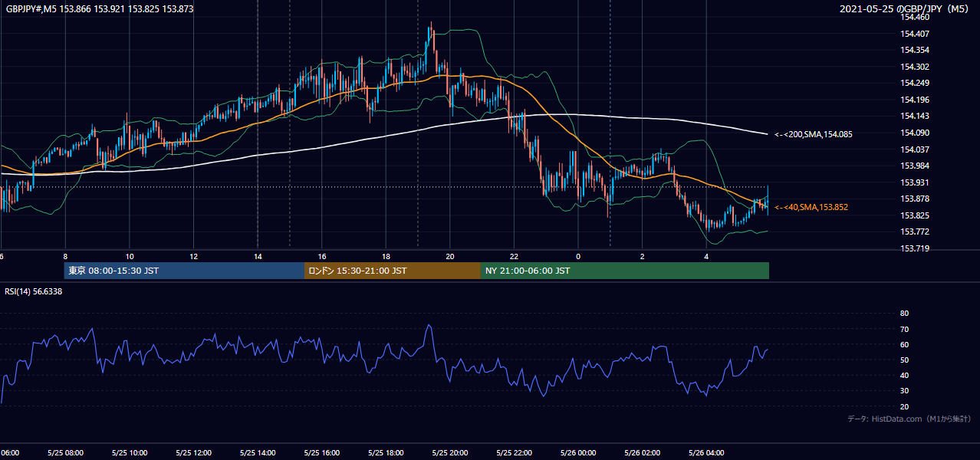Click price axis value 153.931
Screen dimensions: 980x460
point(914,182)
